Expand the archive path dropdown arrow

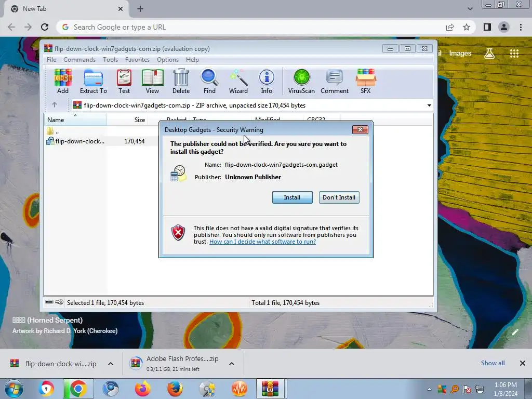(x=429, y=105)
